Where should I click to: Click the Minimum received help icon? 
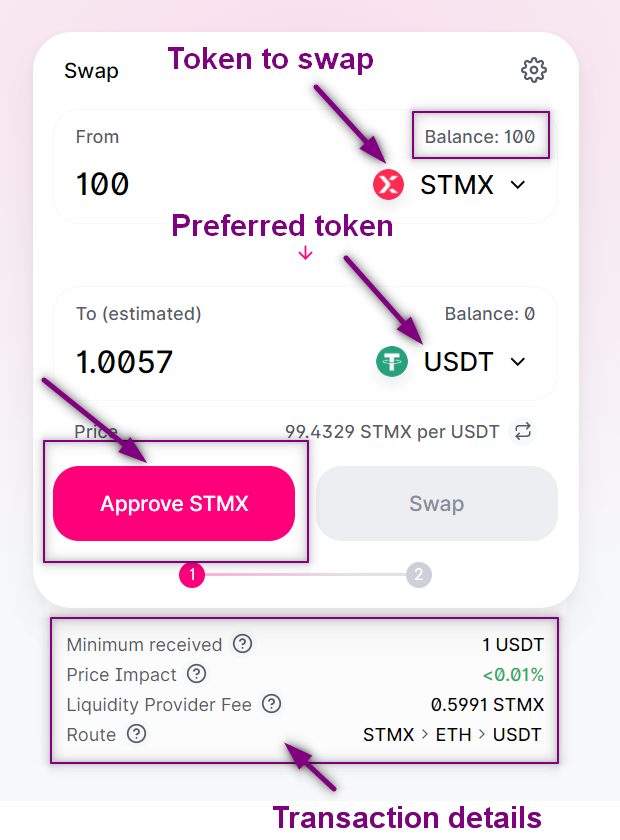click(x=242, y=644)
